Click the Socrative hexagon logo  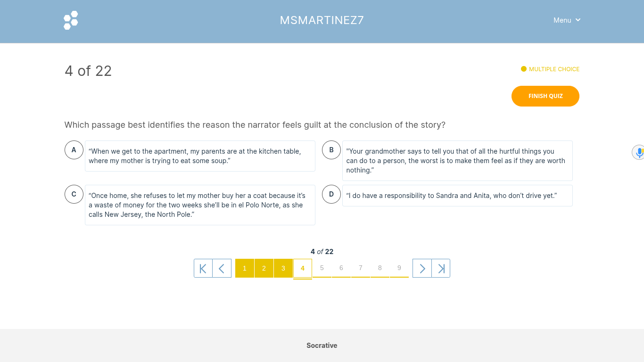pos(71,20)
